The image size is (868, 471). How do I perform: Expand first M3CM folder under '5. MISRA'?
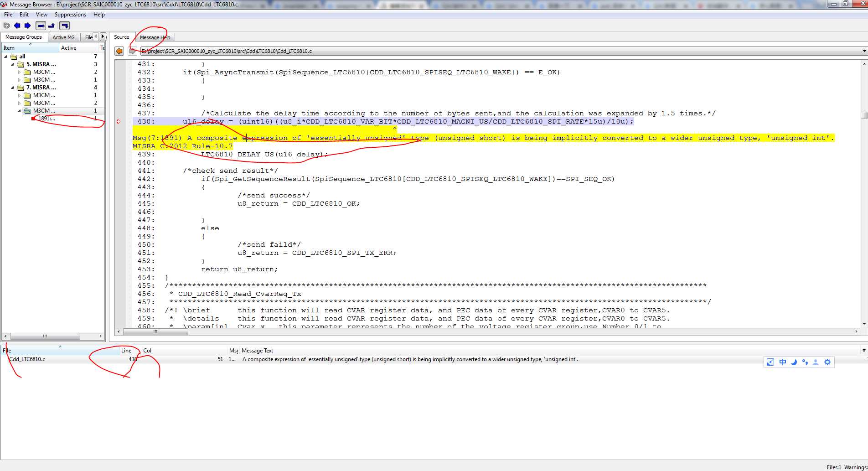[19, 72]
